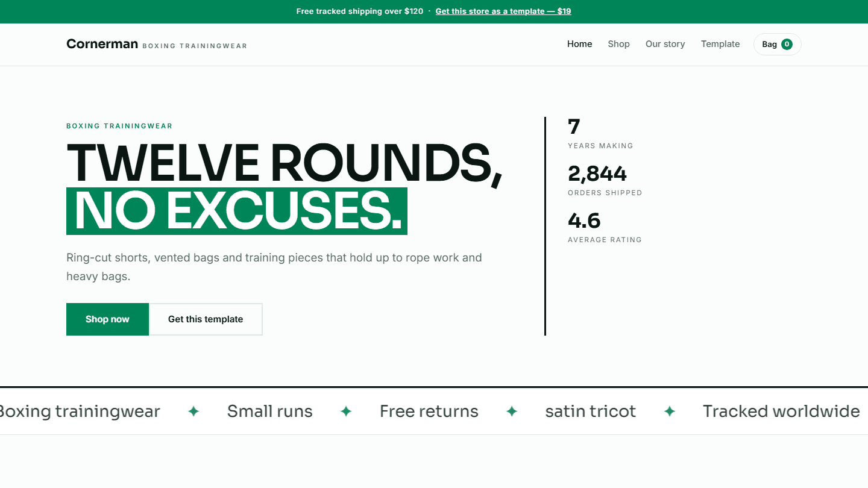868x488 pixels.
Task: Open the Our story nav item
Action: (x=665, y=44)
